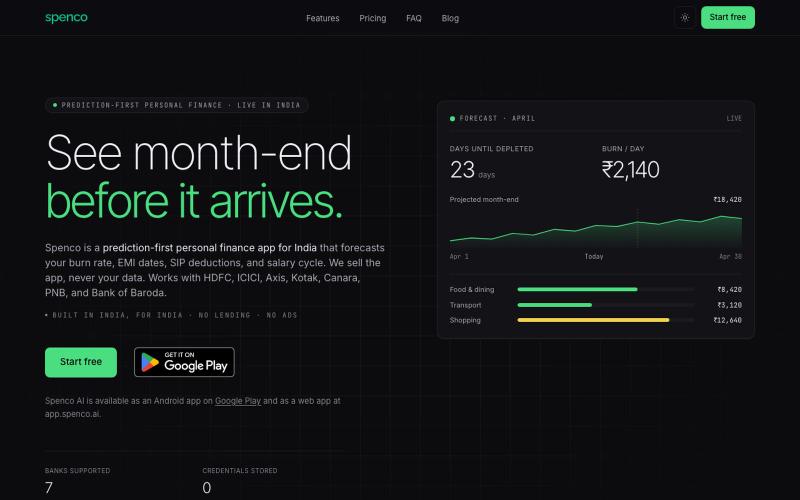The image size is (800, 500).
Task: Click the See month-end headline
Action: point(199,153)
